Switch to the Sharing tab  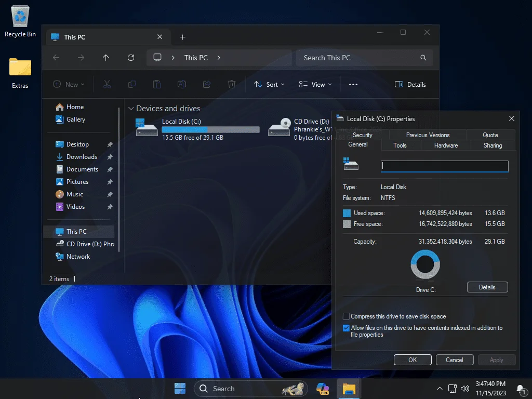pos(493,145)
